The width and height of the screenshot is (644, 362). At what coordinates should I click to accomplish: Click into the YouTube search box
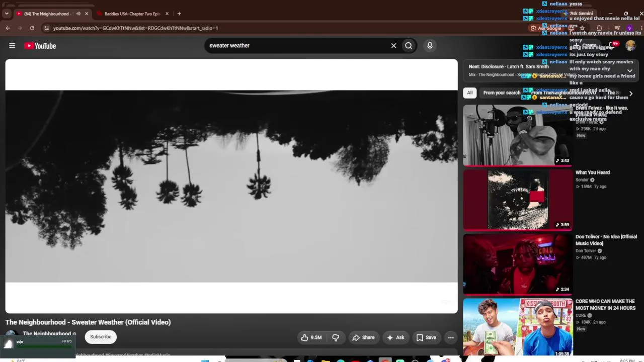(x=297, y=46)
